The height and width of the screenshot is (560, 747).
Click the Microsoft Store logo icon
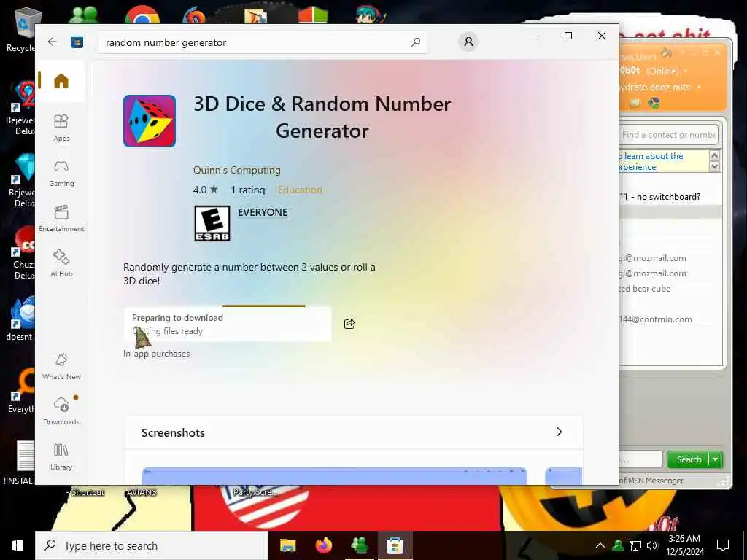(77, 42)
